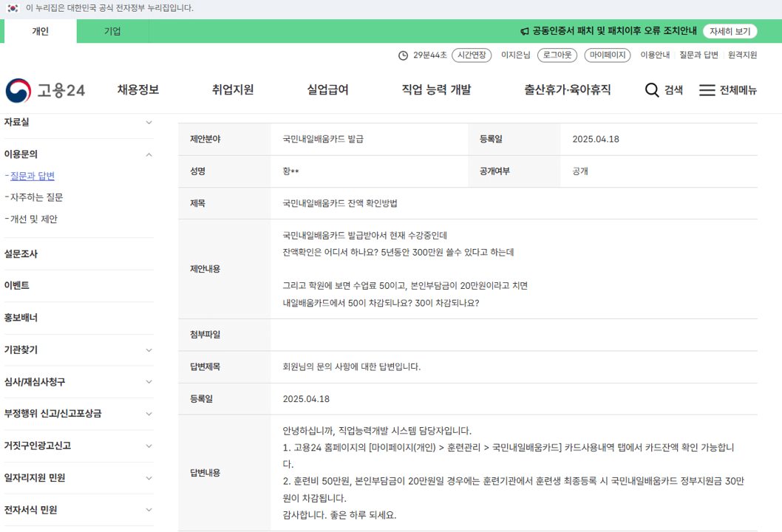782x532 pixels.
Task: Click the registration date 2025.04.18 at top
Action: 596,139
